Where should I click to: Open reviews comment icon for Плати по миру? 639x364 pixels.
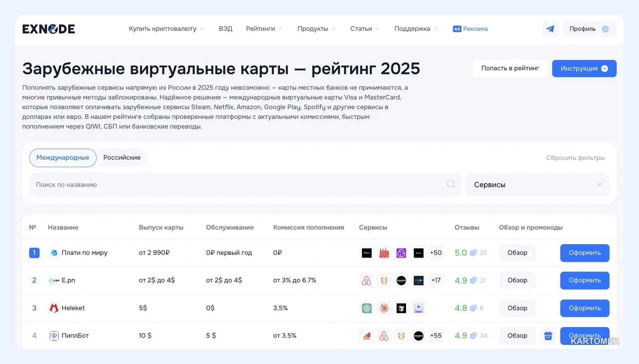(x=473, y=253)
